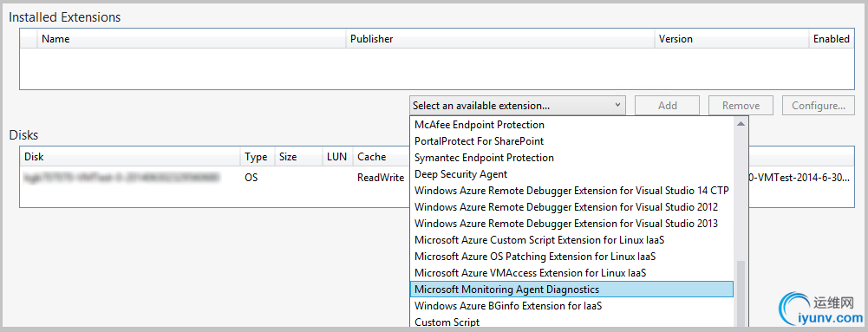
Task: Select Microsoft Monitoring Agent Diagnostics
Action: click(x=571, y=289)
